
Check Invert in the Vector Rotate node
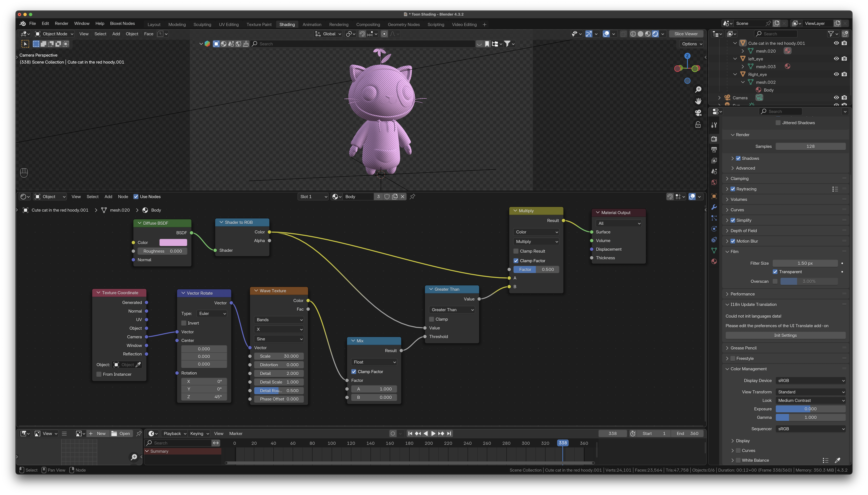click(x=184, y=323)
